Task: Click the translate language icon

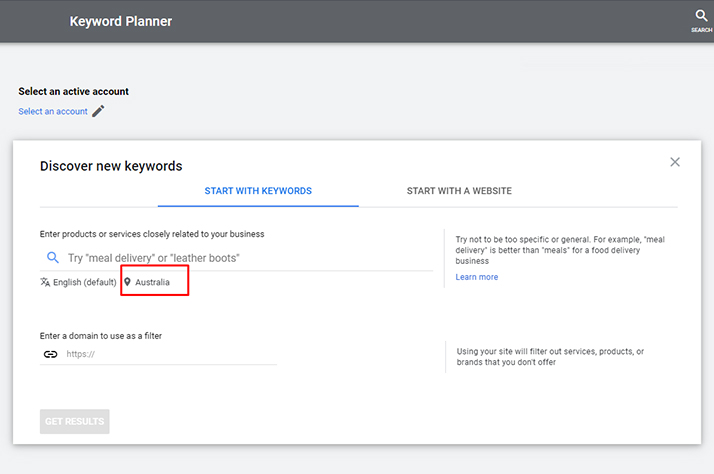Action: (45, 282)
